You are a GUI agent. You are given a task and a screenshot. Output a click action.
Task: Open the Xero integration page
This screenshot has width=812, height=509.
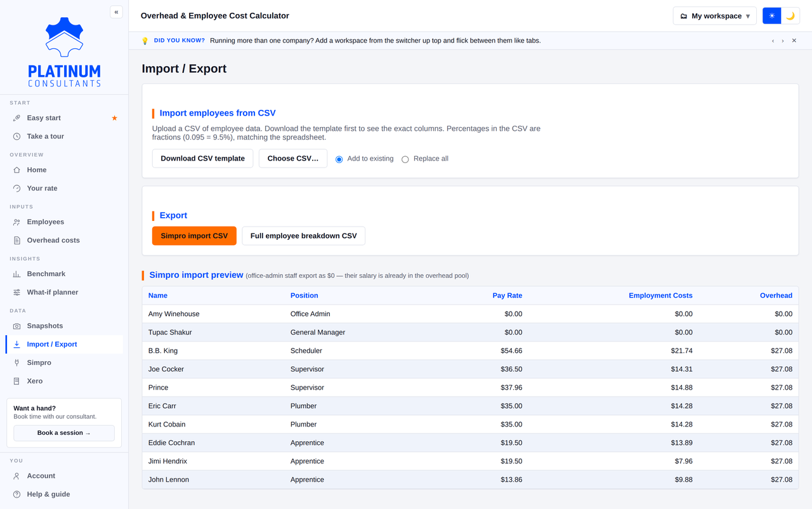[x=64, y=381]
